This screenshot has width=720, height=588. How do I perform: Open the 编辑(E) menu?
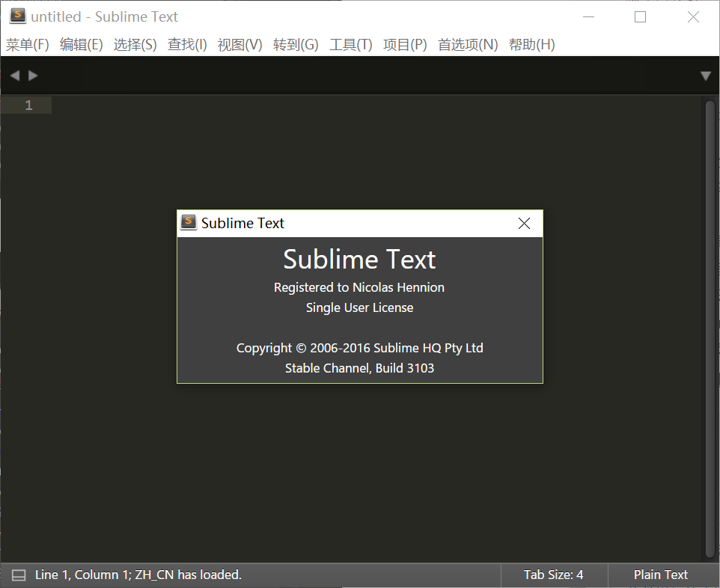pyautogui.click(x=82, y=45)
